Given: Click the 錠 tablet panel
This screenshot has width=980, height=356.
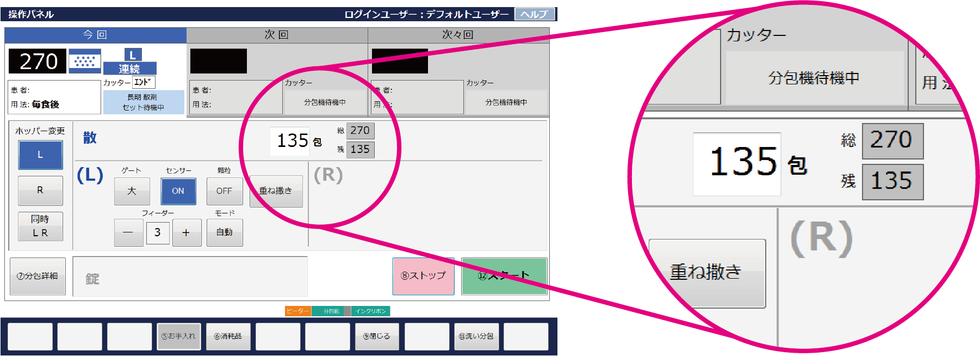Looking at the screenshot, I should click(190, 277).
